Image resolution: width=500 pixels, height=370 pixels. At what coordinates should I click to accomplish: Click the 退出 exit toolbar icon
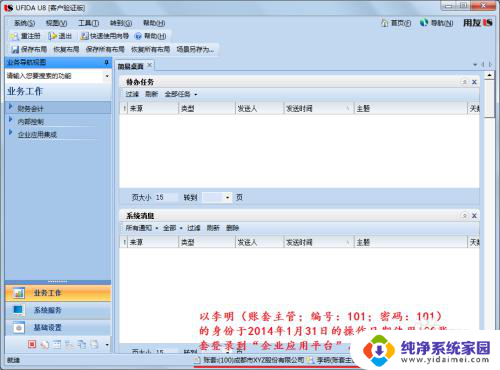pyautogui.click(x=53, y=36)
